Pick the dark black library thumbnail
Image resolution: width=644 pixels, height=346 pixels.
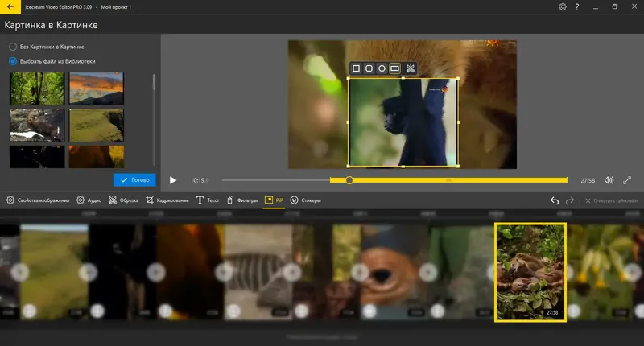(x=37, y=157)
